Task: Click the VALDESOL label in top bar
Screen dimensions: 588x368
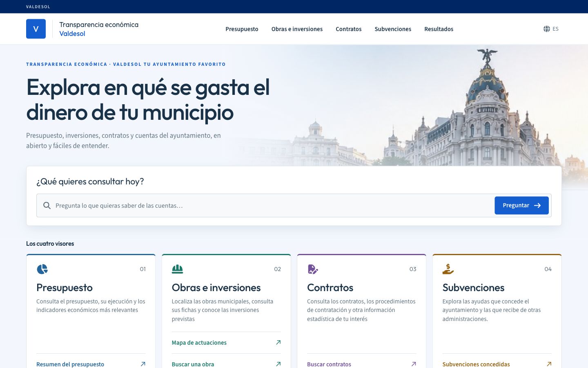Action: click(x=38, y=7)
